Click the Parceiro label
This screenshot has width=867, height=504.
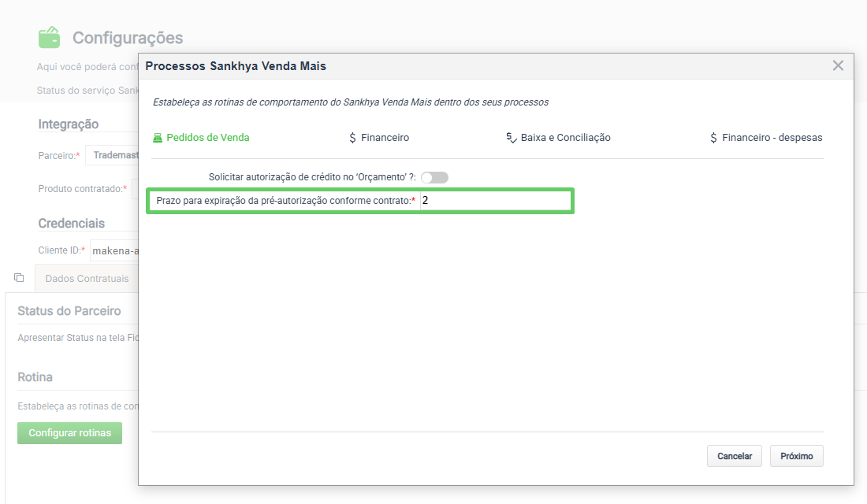click(x=58, y=156)
